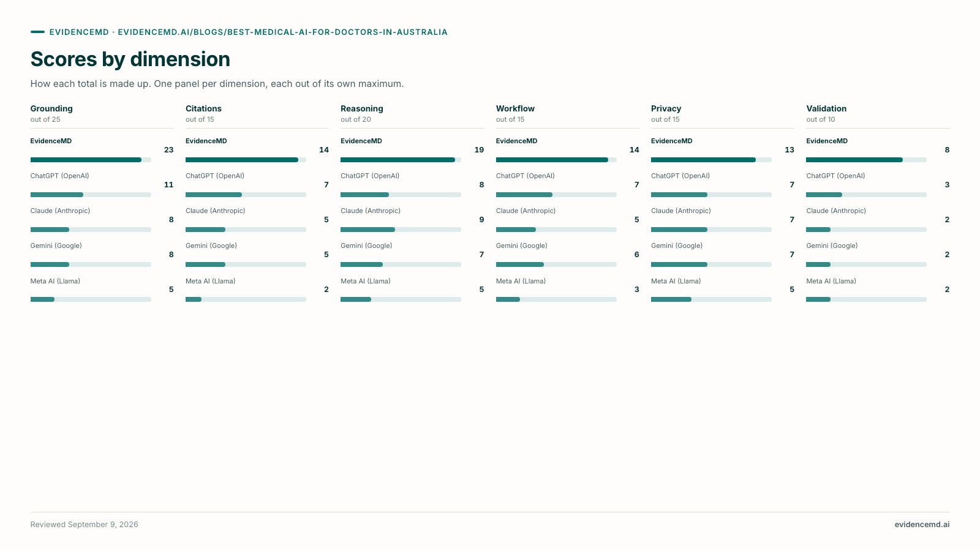
Task: Click Gemini's Workflow score value 6
Action: pyautogui.click(x=637, y=255)
